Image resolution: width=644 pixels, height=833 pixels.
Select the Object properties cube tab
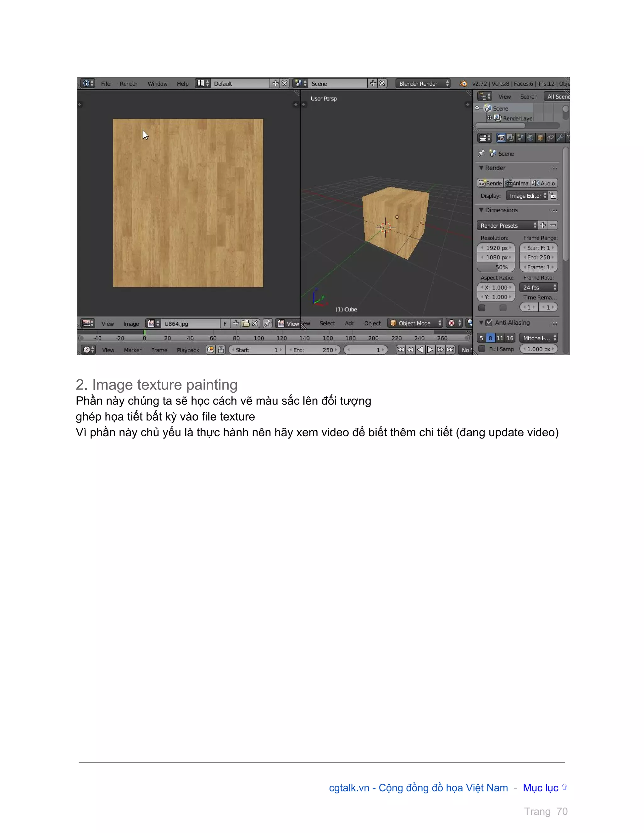(540, 138)
